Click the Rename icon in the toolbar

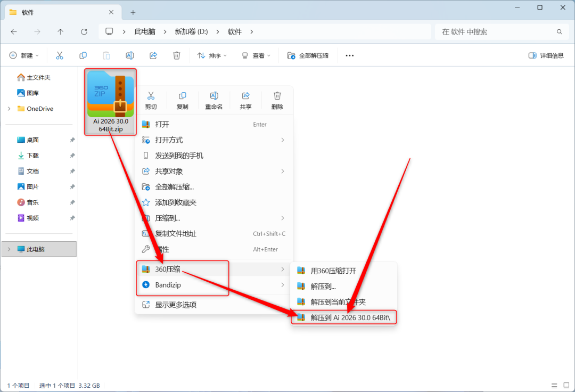pos(130,55)
